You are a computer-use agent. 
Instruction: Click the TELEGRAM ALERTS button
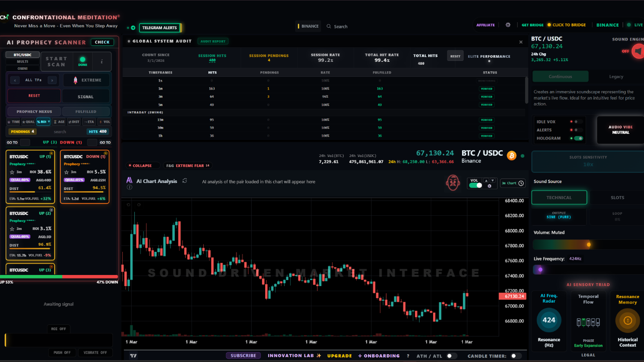pos(160,28)
